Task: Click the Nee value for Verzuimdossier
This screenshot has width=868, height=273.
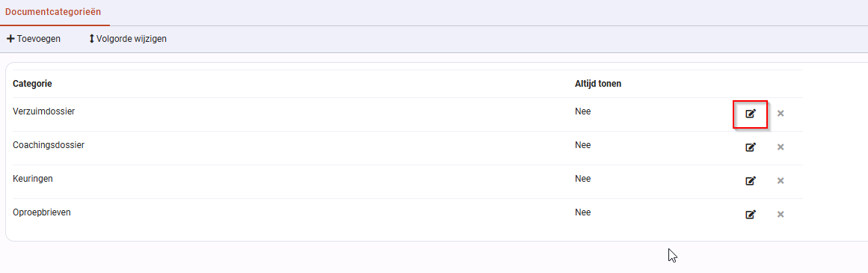Action: (583, 111)
